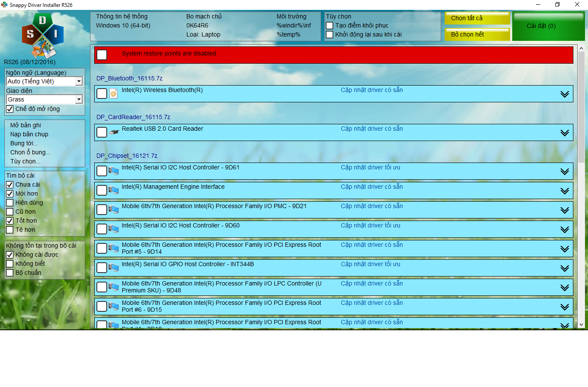Check the Serial IO GPIO Host Controller box
Viewport: 588px width, 387px height.
point(102,268)
